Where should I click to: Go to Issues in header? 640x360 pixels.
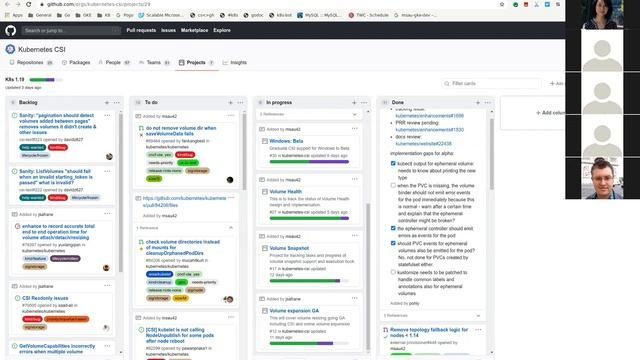point(168,30)
